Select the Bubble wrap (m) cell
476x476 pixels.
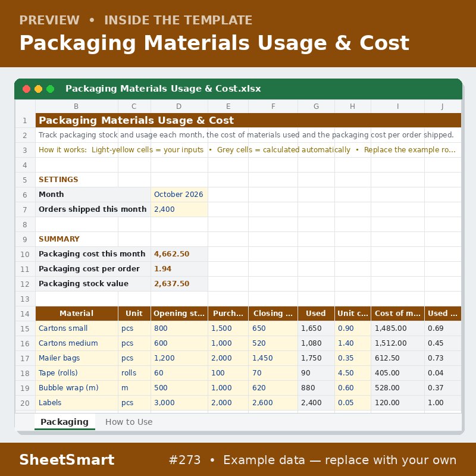click(x=77, y=388)
